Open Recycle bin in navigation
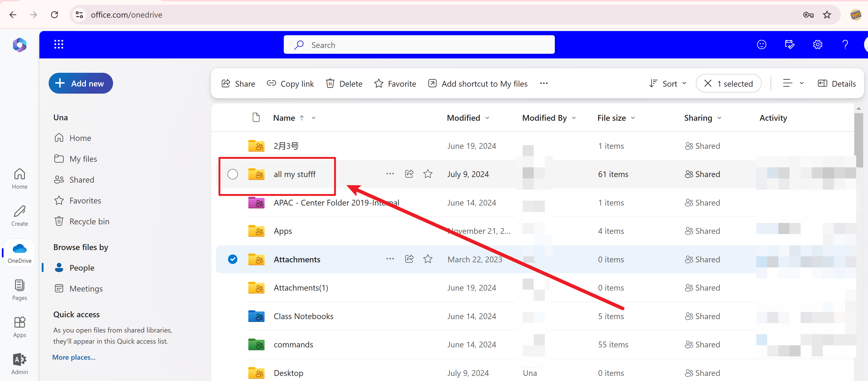Image resolution: width=868 pixels, height=381 pixels. click(x=82, y=222)
